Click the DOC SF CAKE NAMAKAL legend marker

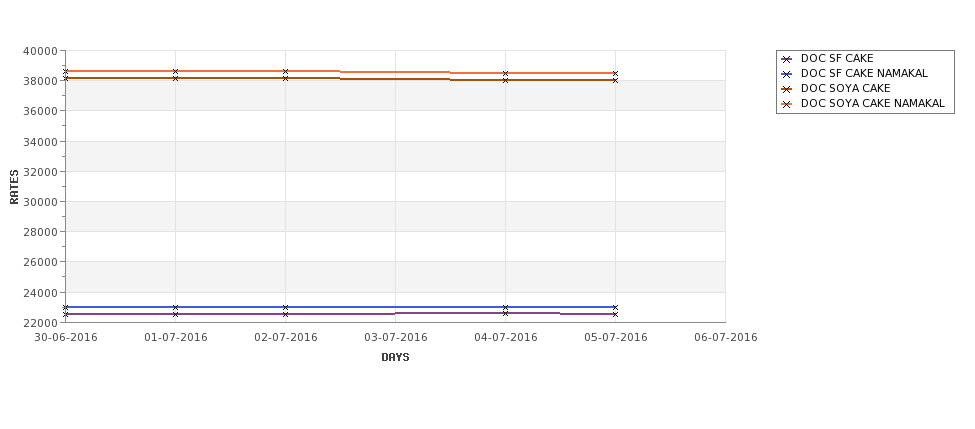[x=787, y=74]
